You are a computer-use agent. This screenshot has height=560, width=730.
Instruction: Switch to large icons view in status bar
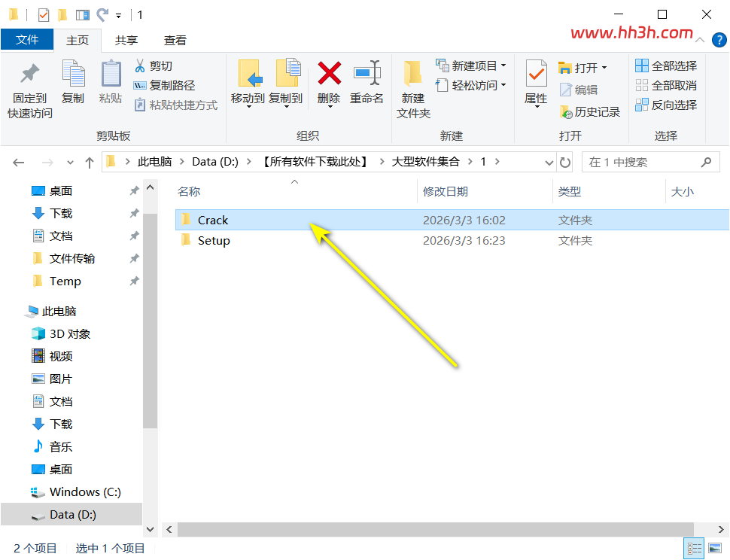(x=715, y=549)
